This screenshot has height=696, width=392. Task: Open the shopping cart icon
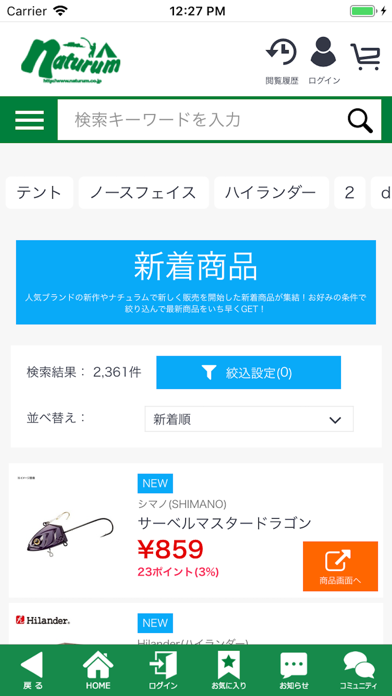366,57
